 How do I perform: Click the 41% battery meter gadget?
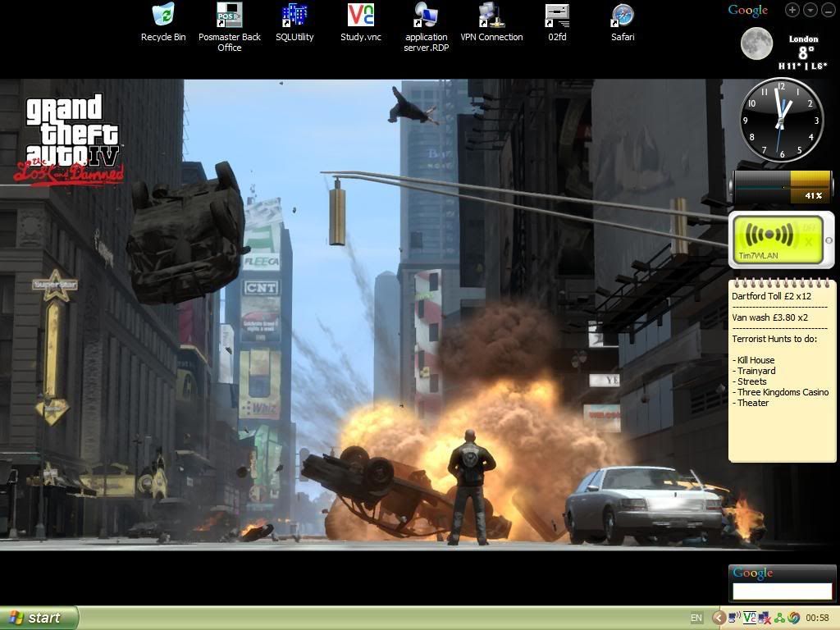pos(782,187)
